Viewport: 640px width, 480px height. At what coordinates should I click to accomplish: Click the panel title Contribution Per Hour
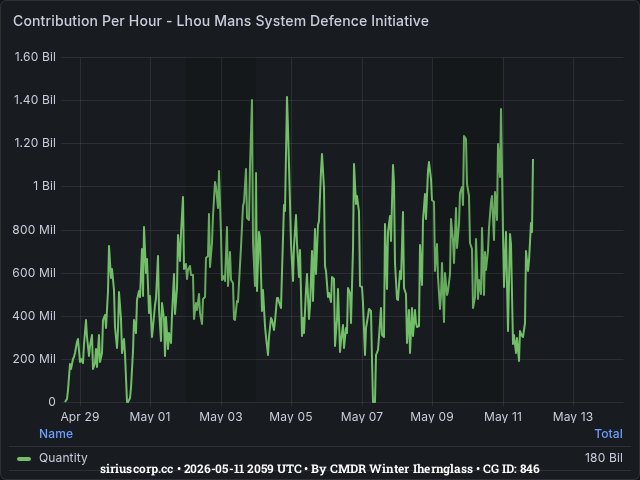click(x=221, y=21)
